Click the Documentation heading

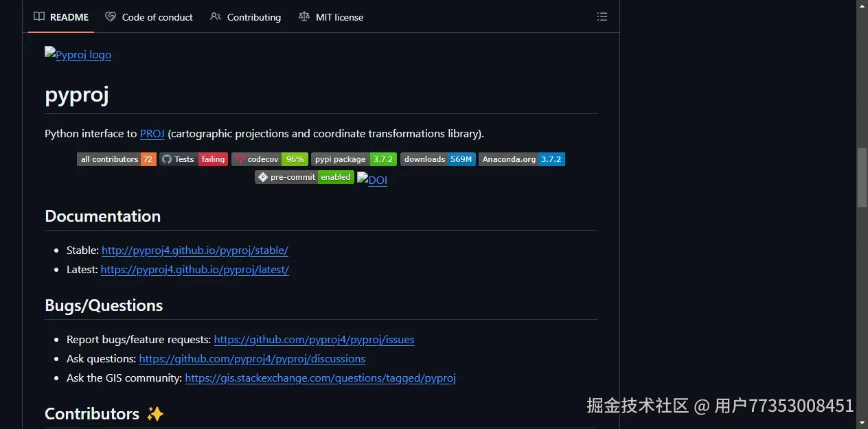(x=103, y=216)
